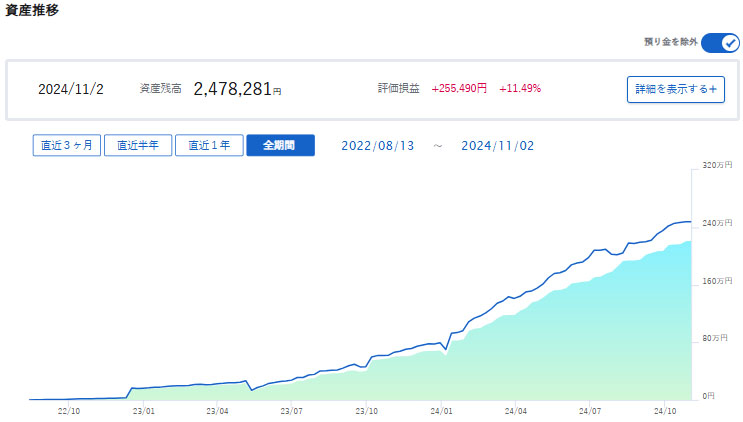743x422 pixels.
Task: Click the +11.49% gain percentage
Action: point(520,89)
